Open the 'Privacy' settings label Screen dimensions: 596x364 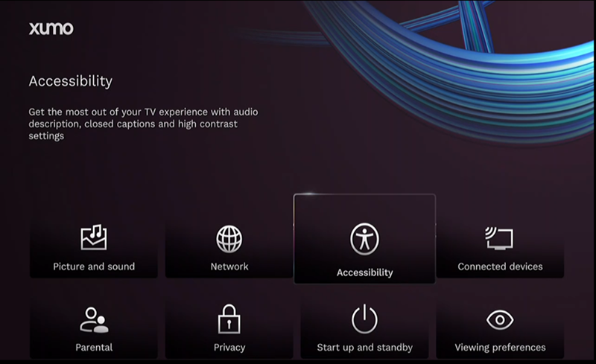[x=229, y=348]
